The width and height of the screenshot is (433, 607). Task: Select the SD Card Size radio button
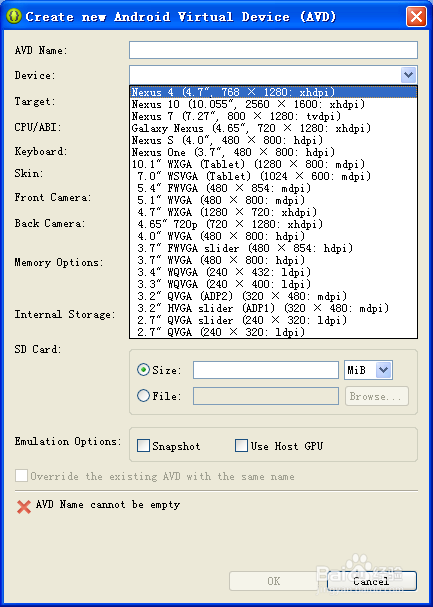coord(143,370)
